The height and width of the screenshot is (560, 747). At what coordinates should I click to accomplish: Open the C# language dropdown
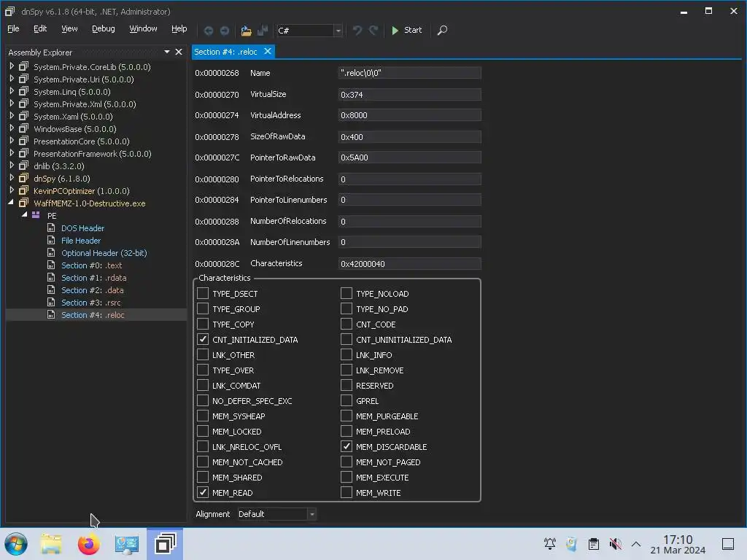point(338,31)
